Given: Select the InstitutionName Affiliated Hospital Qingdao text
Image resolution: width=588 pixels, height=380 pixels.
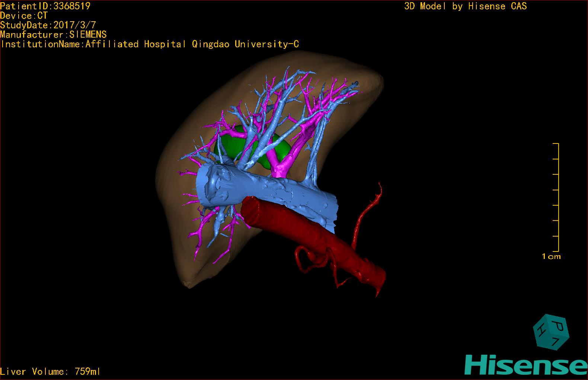Looking at the screenshot, I should [149, 44].
